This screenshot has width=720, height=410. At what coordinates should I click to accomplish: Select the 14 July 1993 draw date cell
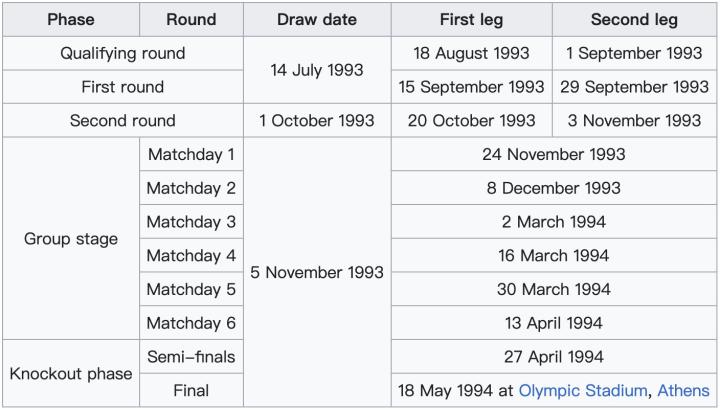point(317,70)
